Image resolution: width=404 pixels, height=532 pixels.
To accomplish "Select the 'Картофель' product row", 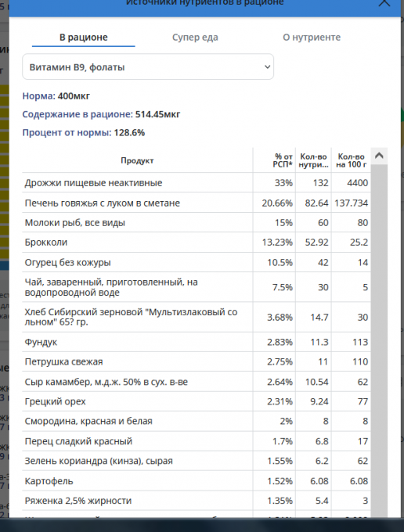I will coord(197,481).
